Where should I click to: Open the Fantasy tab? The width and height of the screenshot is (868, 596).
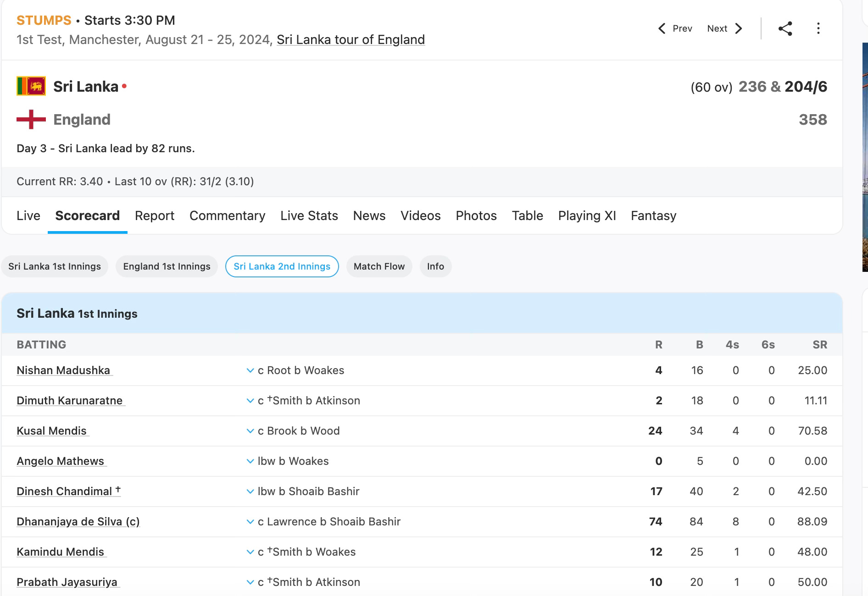coord(654,215)
